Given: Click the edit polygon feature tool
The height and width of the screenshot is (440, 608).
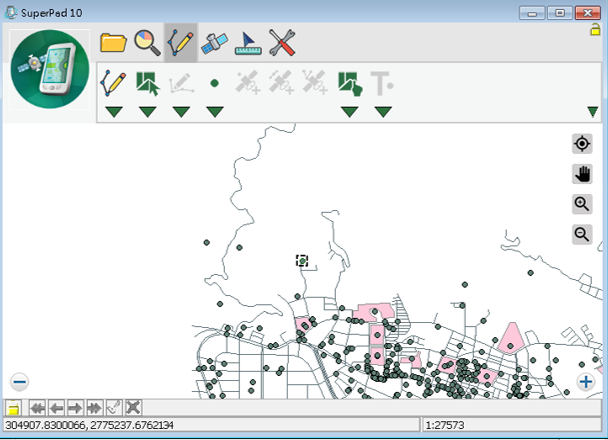Looking at the screenshot, I should click(x=349, y=83).
